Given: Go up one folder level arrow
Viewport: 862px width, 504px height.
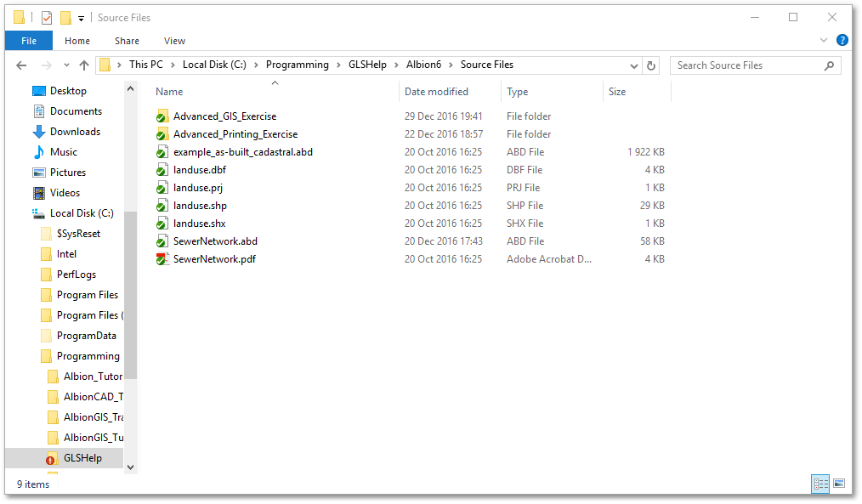Looking at the screenshot, I should (x=84, y=65).
